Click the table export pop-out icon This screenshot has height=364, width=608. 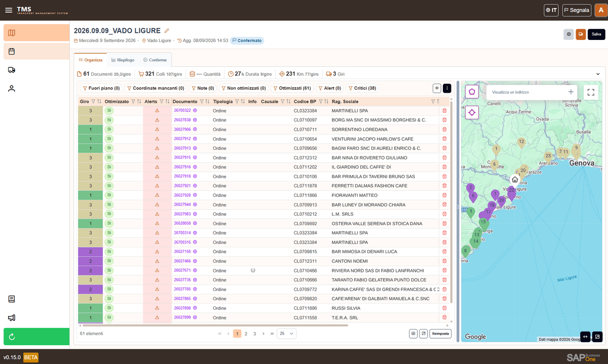(x=424, y=334)
